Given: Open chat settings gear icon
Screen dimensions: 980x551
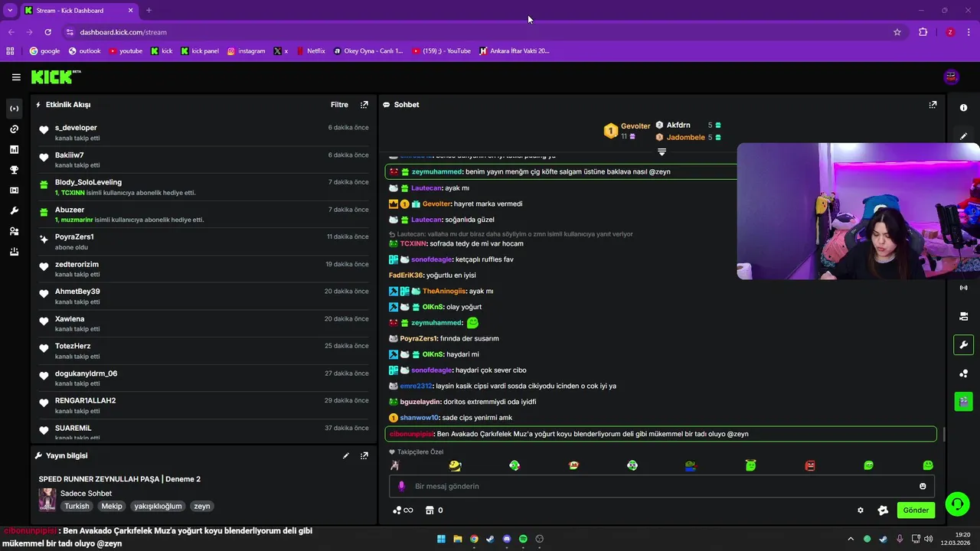Looking at the screenshot, I should 861,510.
